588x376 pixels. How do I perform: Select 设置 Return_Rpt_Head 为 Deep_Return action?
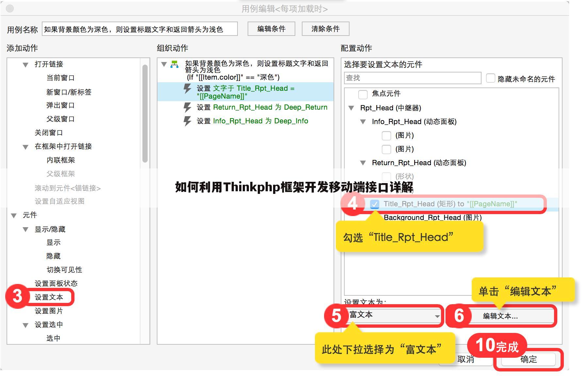(x=262, y=107)
